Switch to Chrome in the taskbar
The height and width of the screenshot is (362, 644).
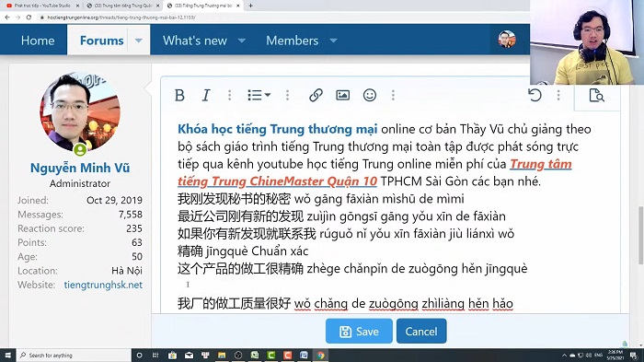click(x=320, y=355)
